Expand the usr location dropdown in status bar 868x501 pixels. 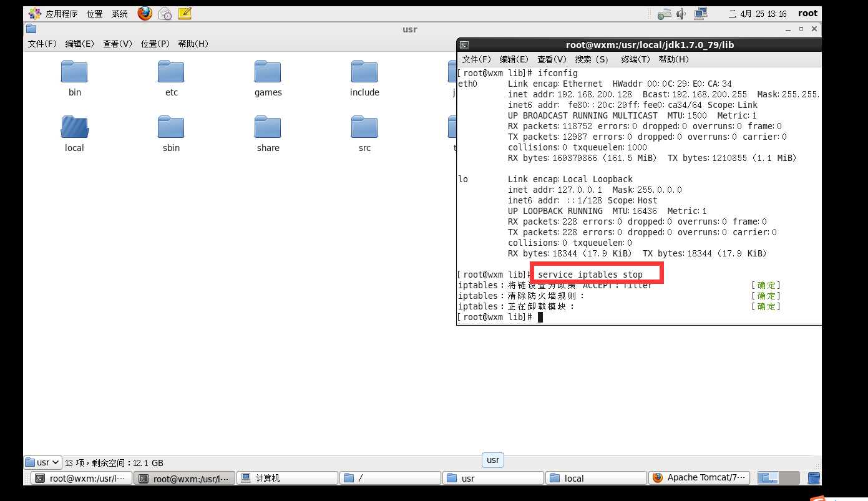pyautogui.click(x=42, y=462)
